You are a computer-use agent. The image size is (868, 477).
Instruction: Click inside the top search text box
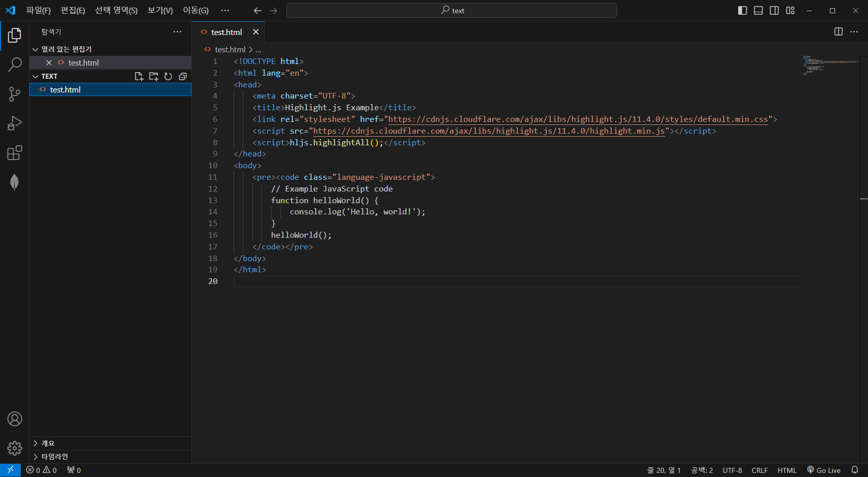451,10
